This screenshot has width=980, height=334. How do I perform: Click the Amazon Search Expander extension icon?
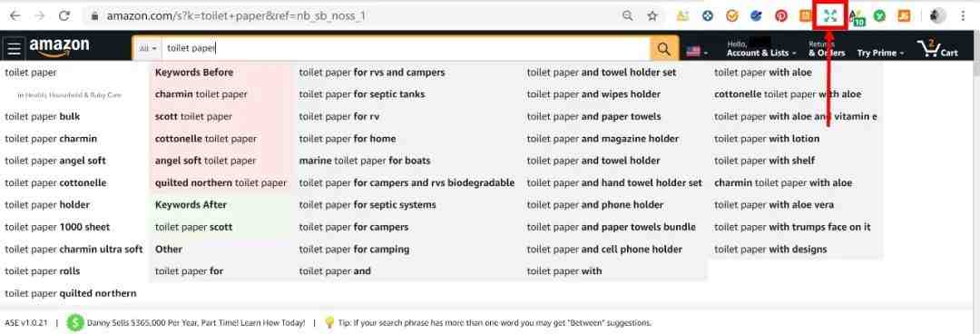830,16
